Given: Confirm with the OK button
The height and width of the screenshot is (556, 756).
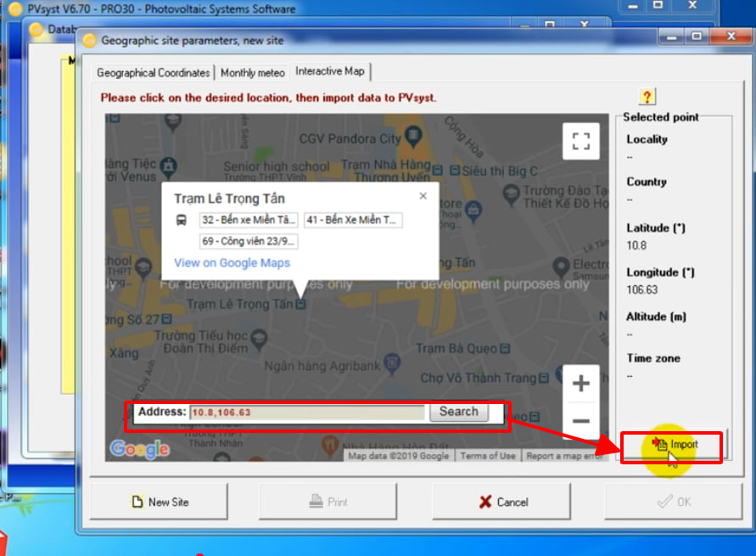Looking at the screenshot, I should click(674, 502).
